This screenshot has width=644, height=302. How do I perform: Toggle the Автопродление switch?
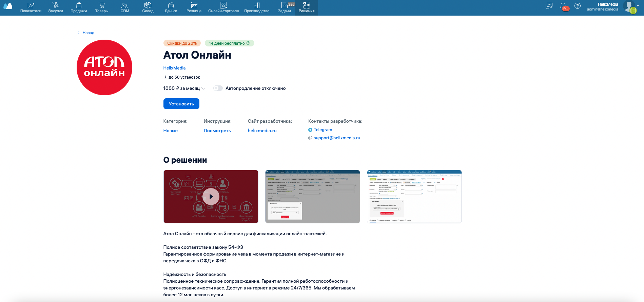(218, 88)
